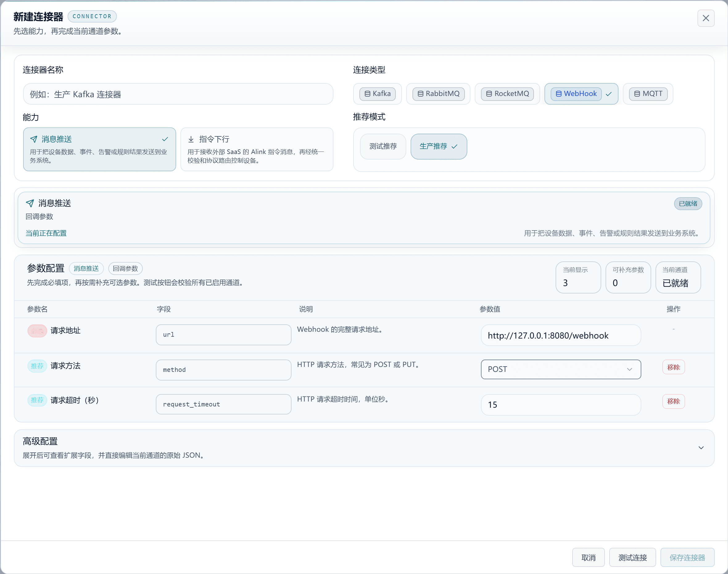Click the database icon in Kafka chip

367,94
